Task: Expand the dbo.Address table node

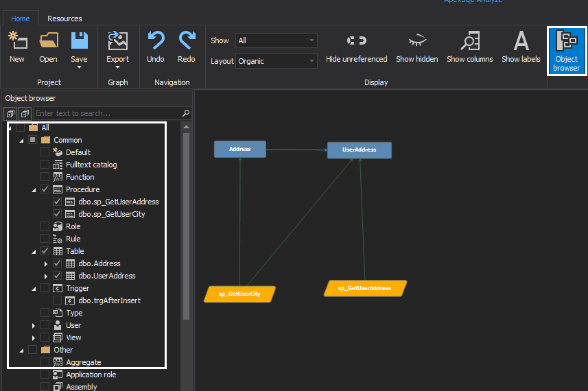Action: click(x=46, y=263)
